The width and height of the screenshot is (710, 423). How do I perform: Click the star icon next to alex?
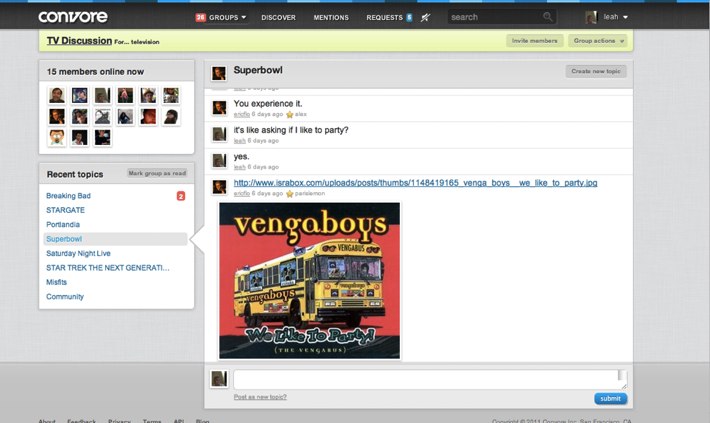(x=290, y=115)
